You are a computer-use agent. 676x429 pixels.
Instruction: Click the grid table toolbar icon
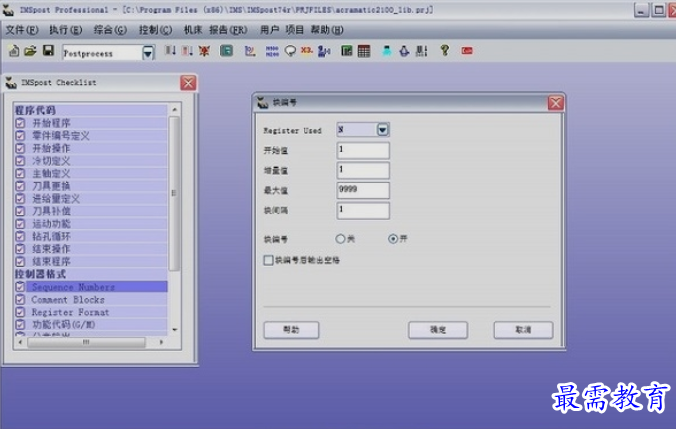[x=364, y=51]
